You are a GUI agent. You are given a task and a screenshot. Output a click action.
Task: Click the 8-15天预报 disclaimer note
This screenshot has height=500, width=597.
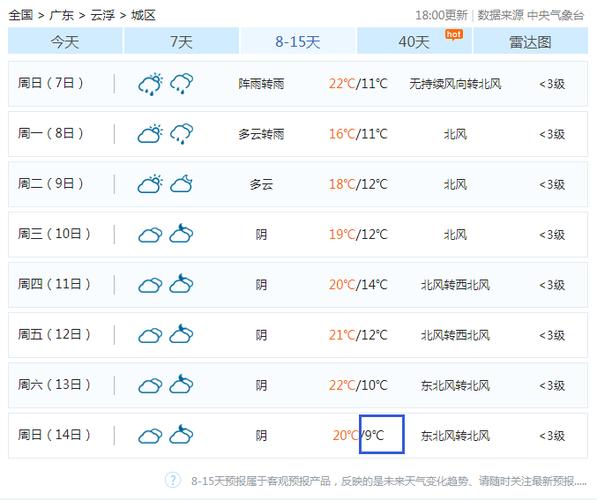click(389, 481)
